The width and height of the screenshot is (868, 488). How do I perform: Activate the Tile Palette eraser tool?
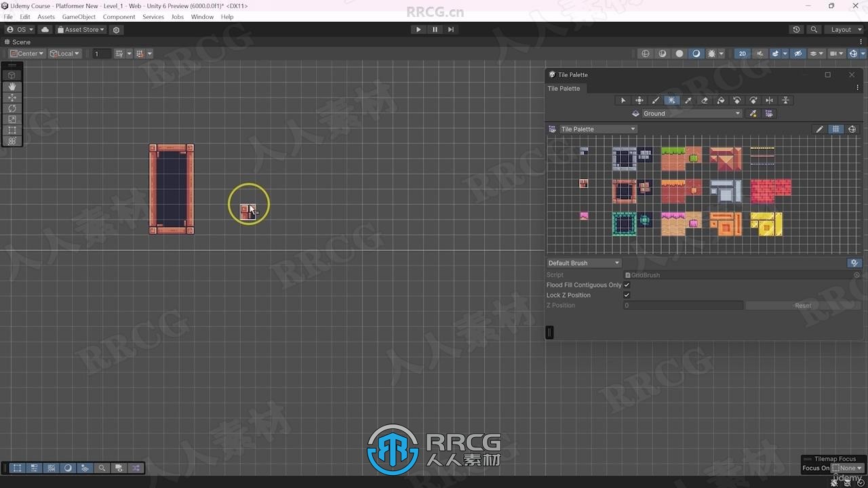[x=704, y=100]
